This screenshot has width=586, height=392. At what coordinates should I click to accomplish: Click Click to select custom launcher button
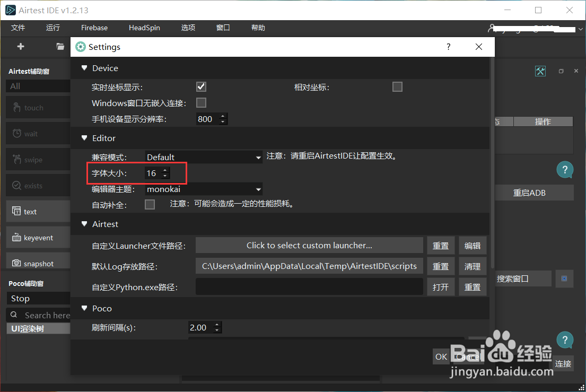pos(309,245)
